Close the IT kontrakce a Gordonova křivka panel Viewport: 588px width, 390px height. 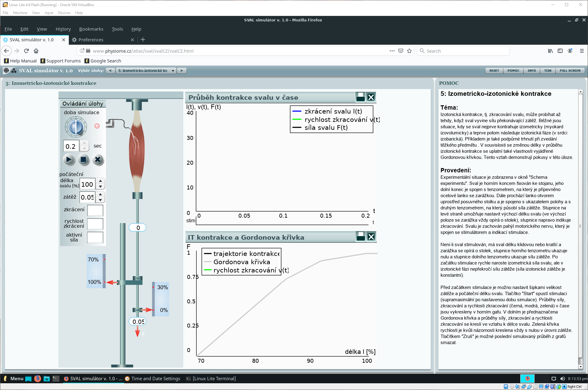(x=371, y=237)
